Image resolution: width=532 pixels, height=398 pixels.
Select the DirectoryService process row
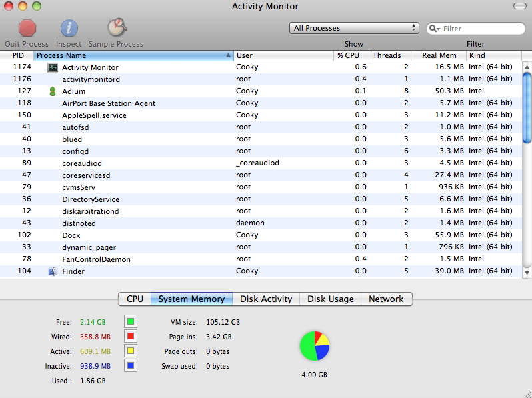(261, 199)
